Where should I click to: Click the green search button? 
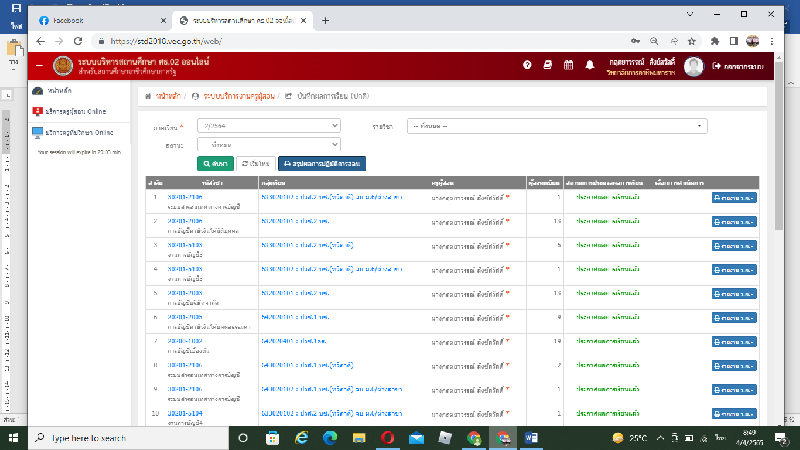tap(215, 162)
